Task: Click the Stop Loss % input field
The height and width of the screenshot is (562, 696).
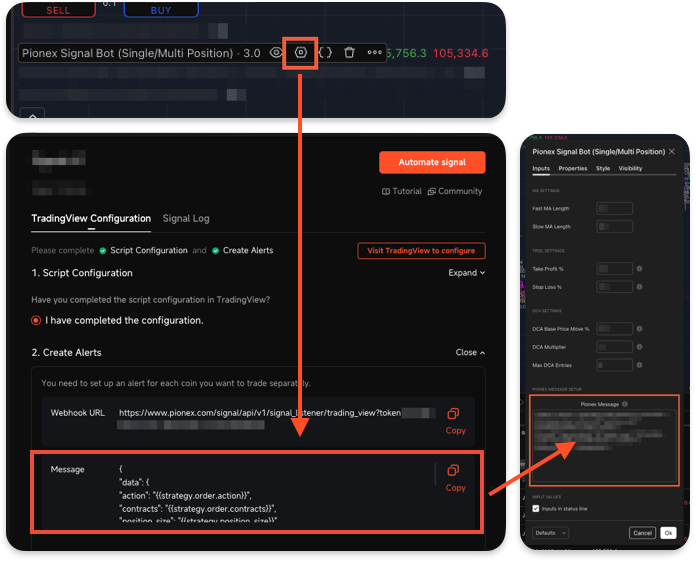Action: (615, 287)
